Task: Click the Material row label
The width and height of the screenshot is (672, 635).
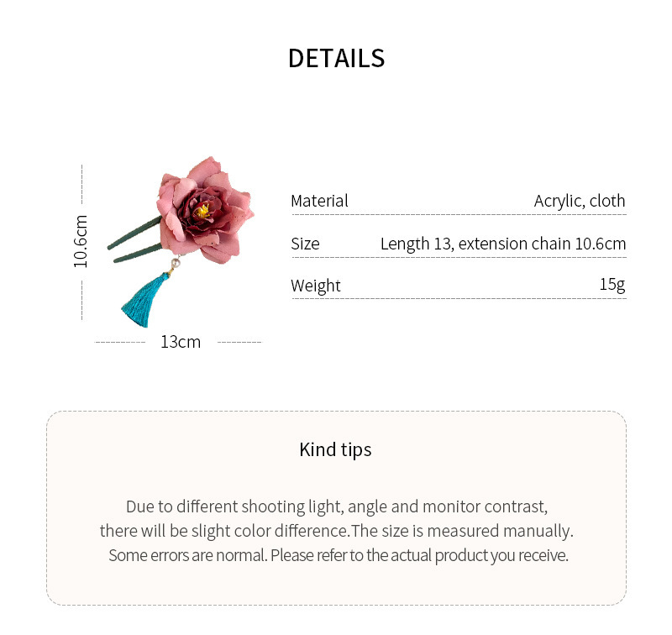Action: pyautogui.click(x=319, y=201)
